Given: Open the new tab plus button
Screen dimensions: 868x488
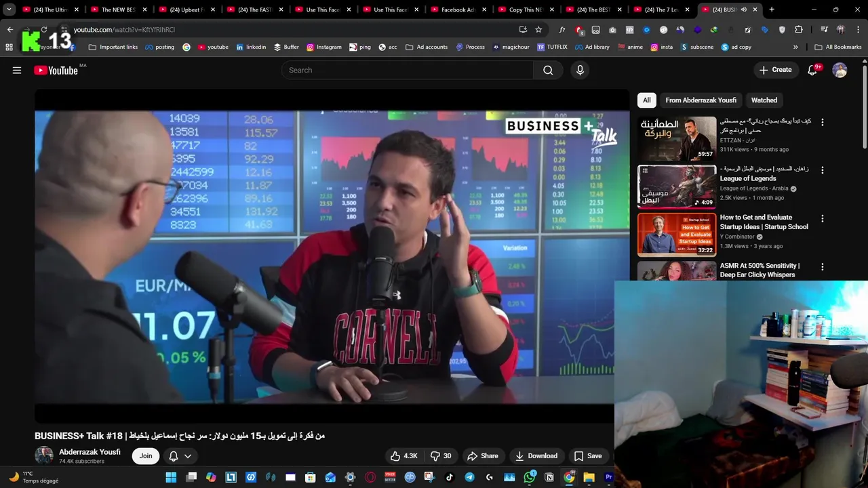Looking at the screenshot, I should (772, 9).
